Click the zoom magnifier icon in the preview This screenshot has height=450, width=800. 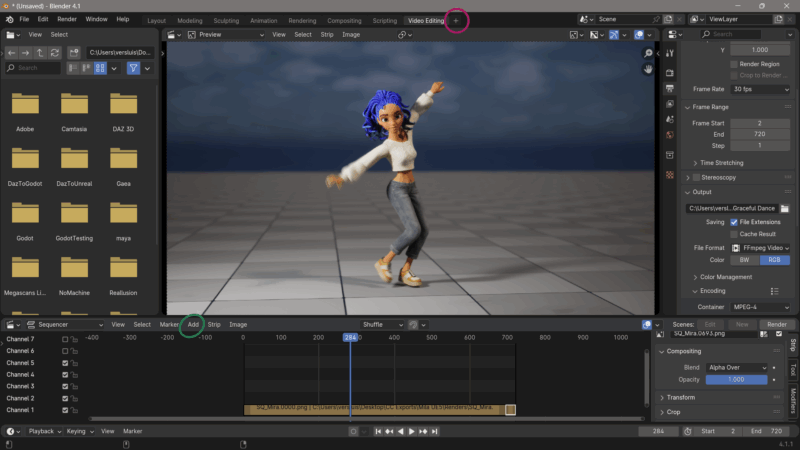(648, 53)
